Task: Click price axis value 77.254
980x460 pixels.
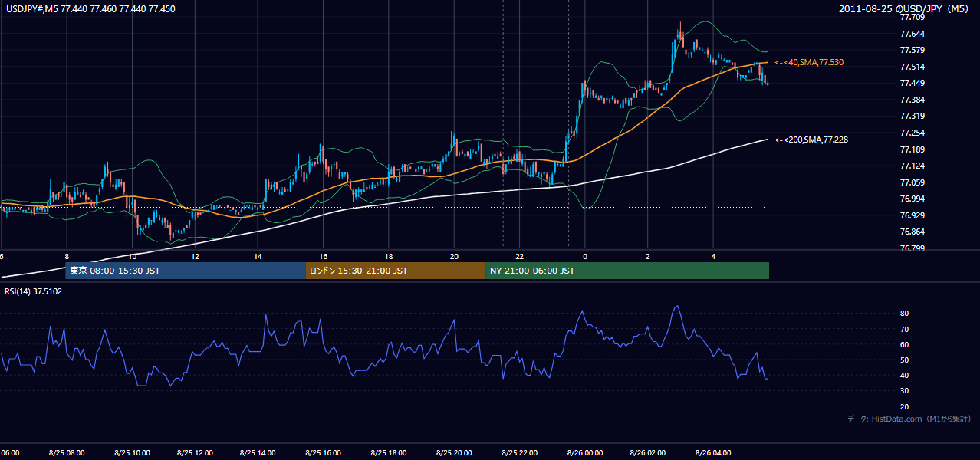Action: click(x=911, y=133)
